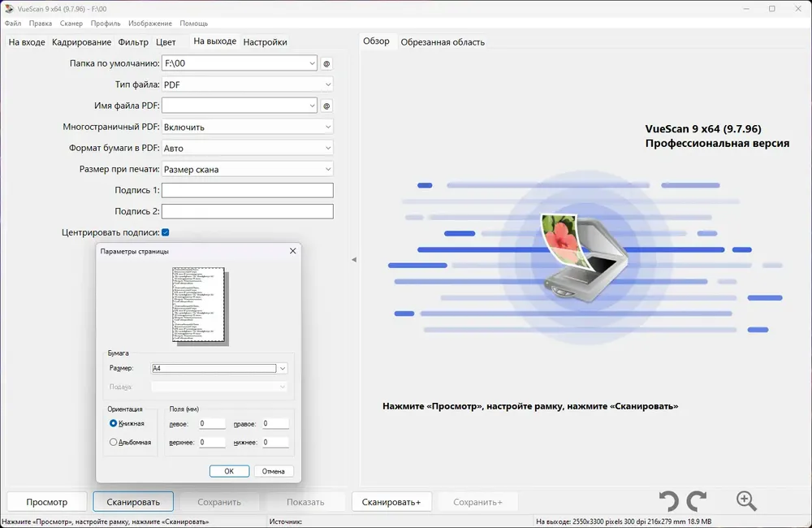Open the Профиль menu
The height and width of the screenshot is (528, 812).
pyautogui.click(x=106, y=24)
